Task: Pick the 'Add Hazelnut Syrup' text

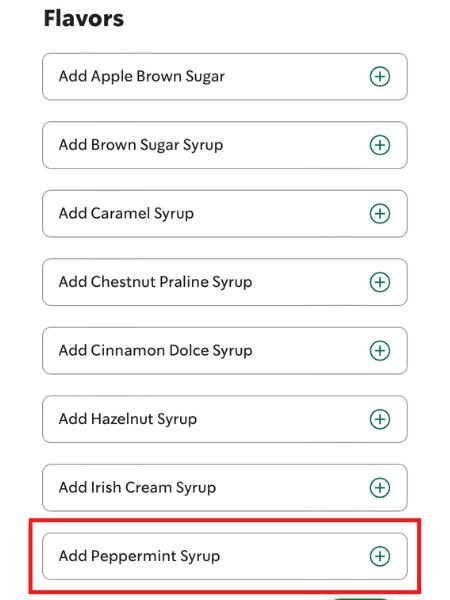Action: pos(128,419)
